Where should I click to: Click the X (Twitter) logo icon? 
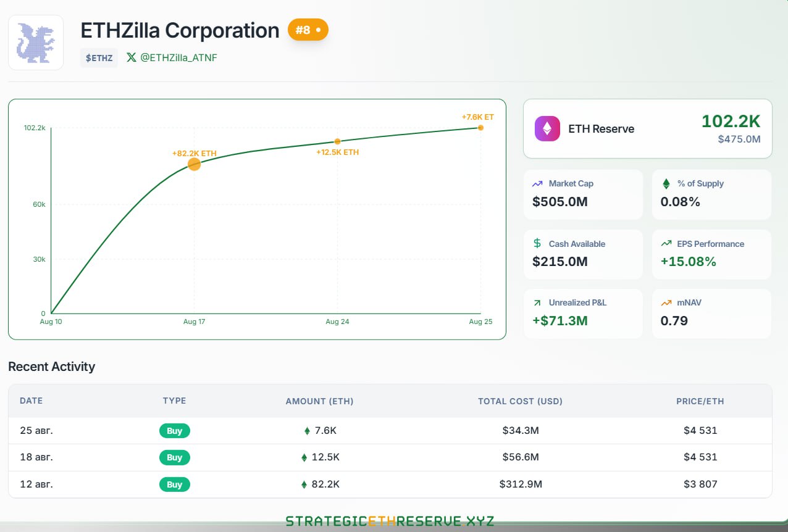(131, 57)
